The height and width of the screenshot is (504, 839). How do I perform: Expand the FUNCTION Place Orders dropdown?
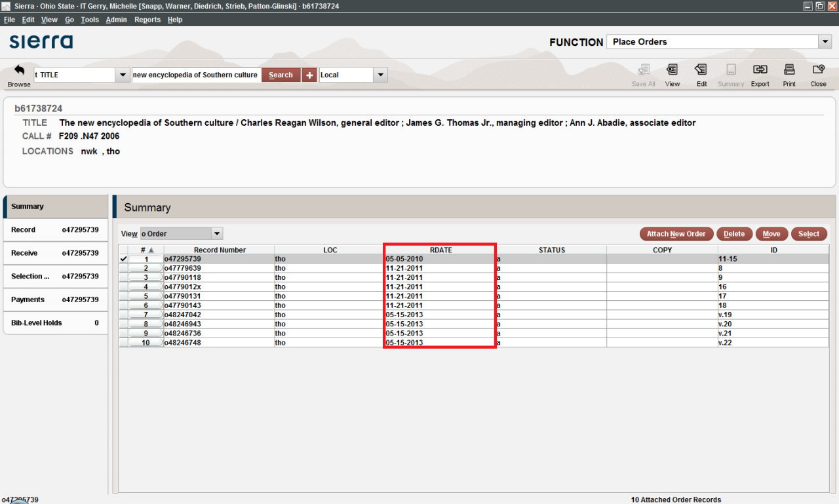pos(825,42)
